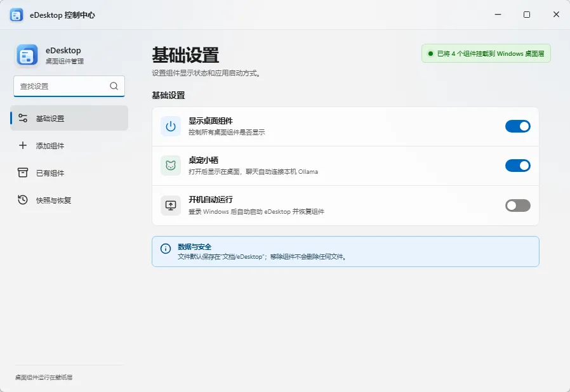
Task: Disable the 桌宠小栖 switch
Action: pos(518,166)
